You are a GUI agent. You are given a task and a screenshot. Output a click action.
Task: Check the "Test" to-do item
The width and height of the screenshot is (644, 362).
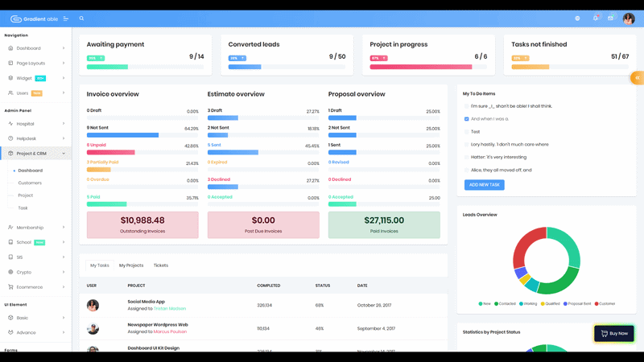click(x=467, y=132)
